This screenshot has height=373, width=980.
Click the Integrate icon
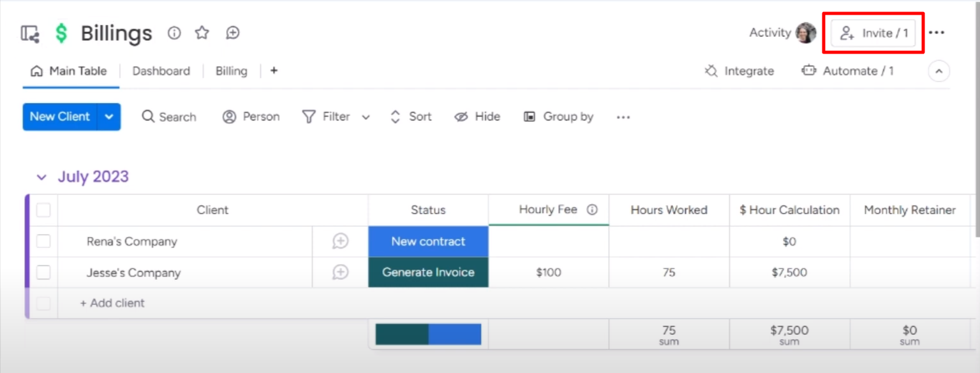[710, 71]
